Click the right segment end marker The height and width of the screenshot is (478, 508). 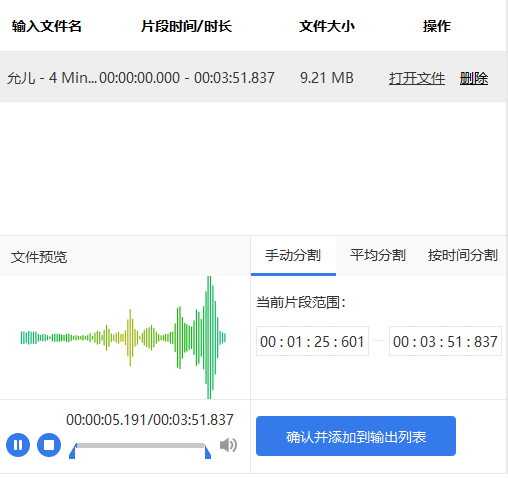click(207, 451)
